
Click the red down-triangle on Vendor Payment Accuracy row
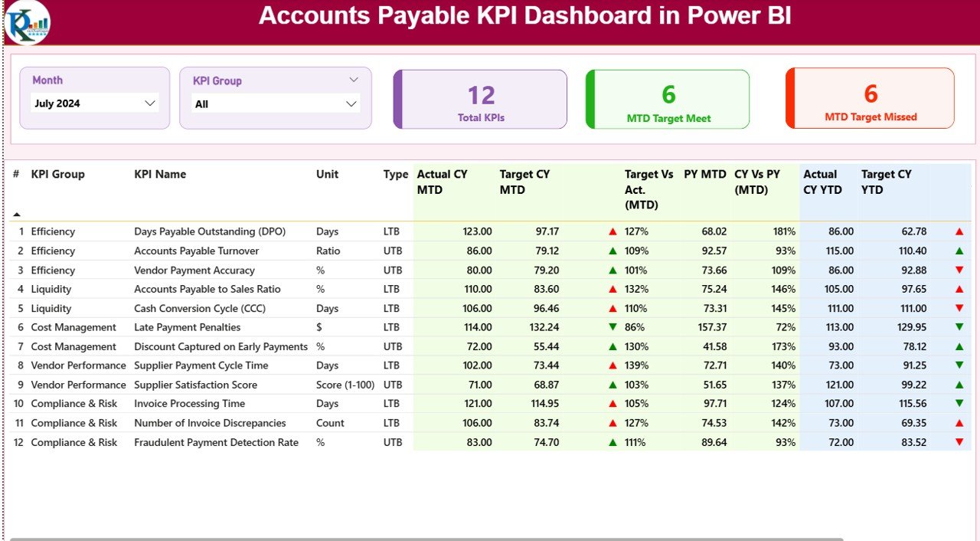[961, 270]
